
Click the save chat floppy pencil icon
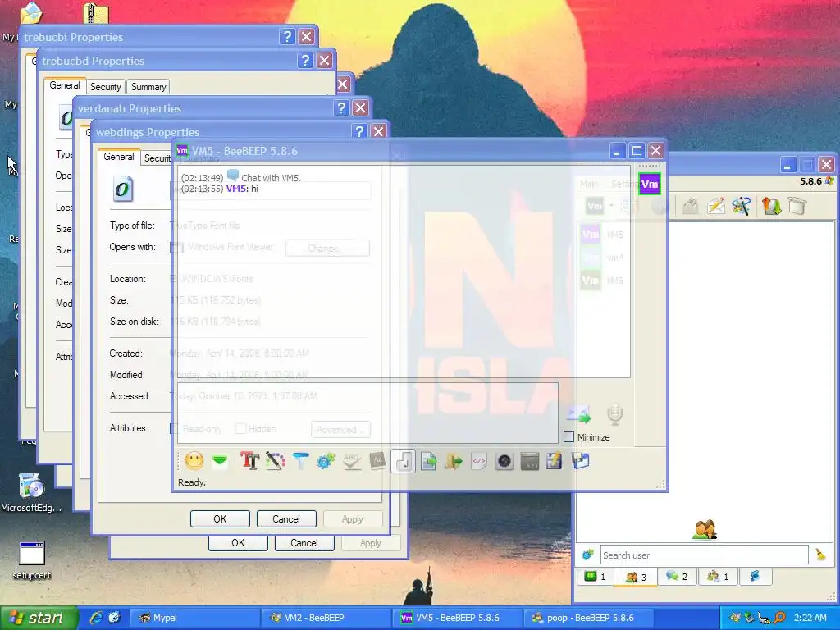[554, 461]
